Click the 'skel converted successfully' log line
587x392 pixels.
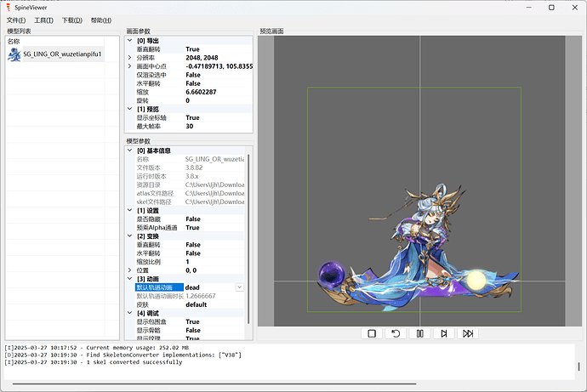[94, 362]
